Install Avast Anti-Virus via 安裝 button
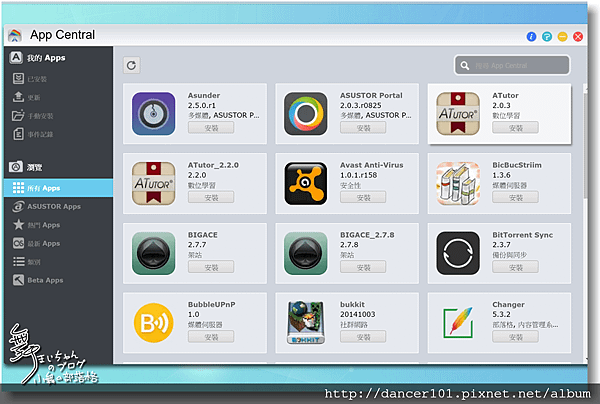Image resolution: width=600 pixels, height=404 pixels. [363, 197]
